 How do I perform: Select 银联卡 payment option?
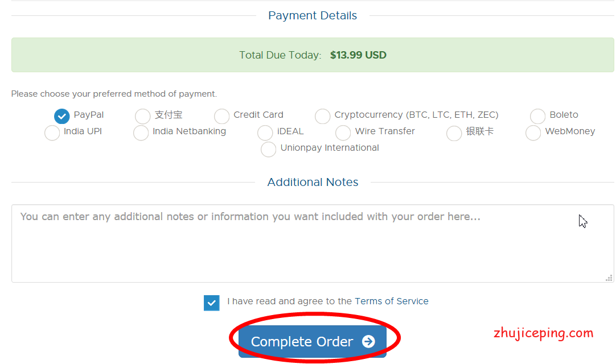(x=454, y=133)
